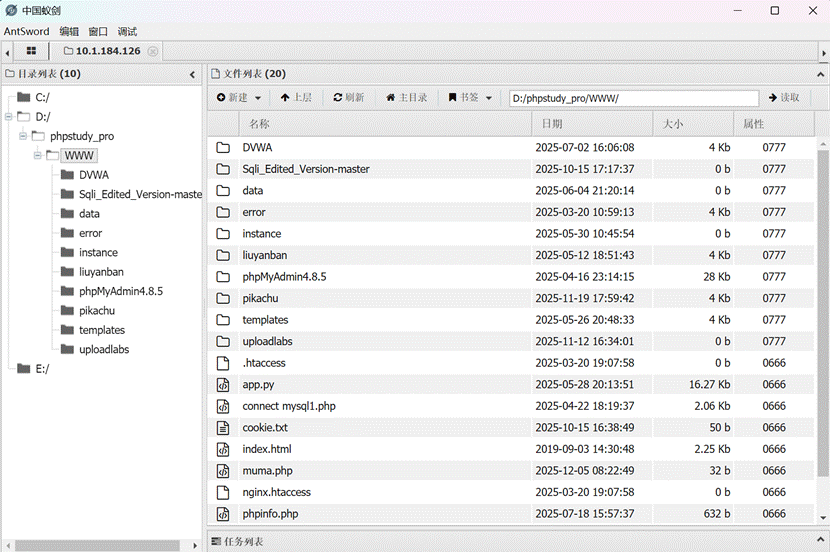Click the nginx.htaccess file icon

[223, 492]
